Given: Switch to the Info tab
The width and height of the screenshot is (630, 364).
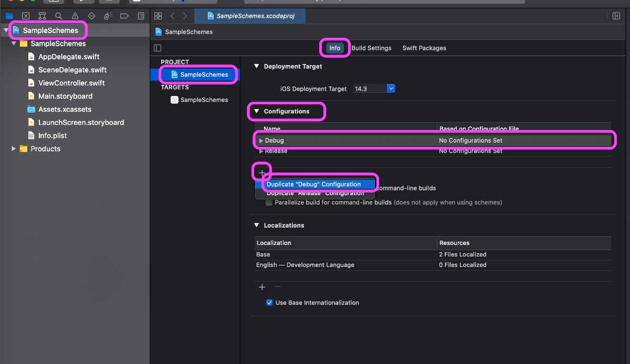Looking at the screenshot, I should [x=335, y=48].
